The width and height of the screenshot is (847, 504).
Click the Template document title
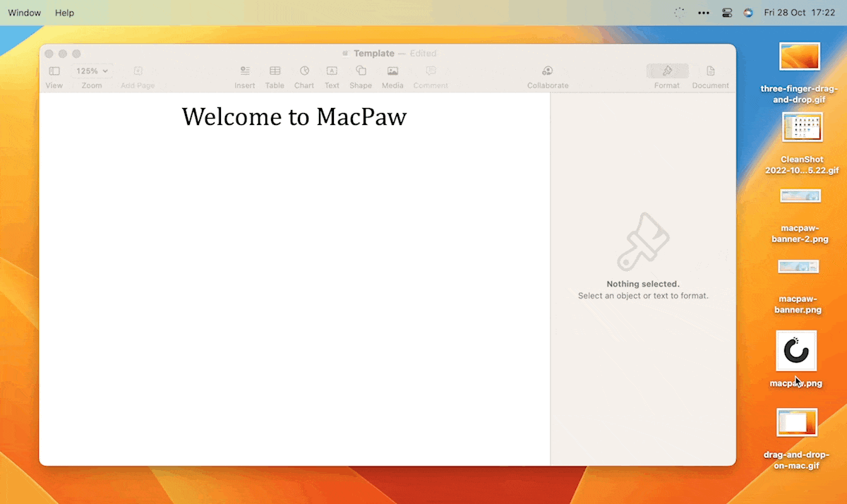374,54
